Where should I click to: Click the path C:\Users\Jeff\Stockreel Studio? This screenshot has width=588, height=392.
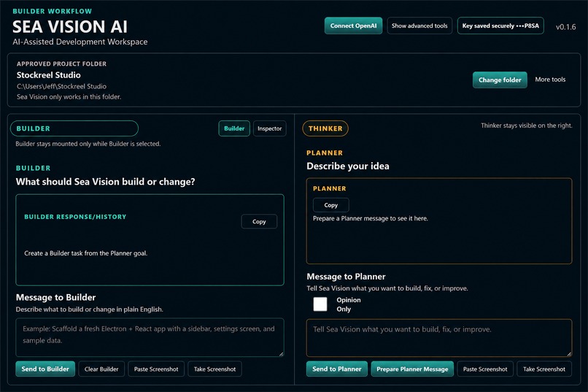pos(61,86)
